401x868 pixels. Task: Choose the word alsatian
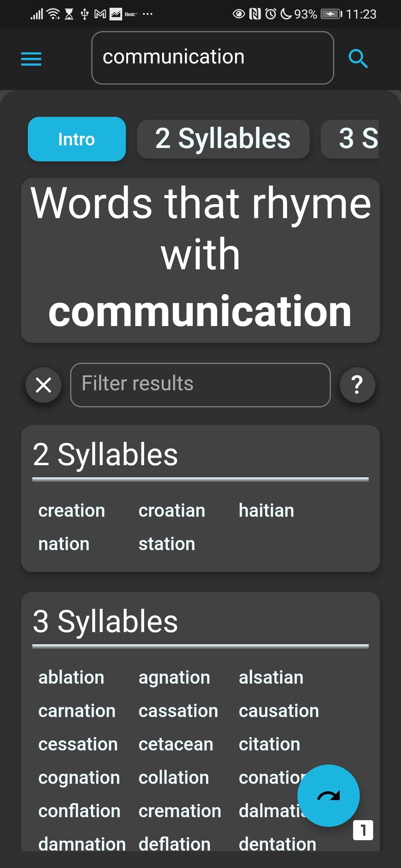[x=271, y=677]
